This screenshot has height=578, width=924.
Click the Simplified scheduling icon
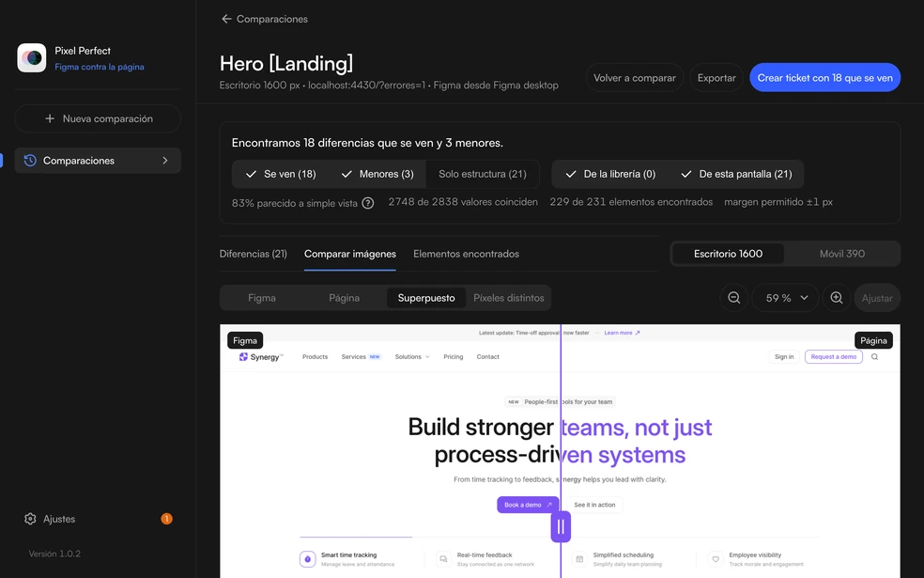tap(579, 559)
